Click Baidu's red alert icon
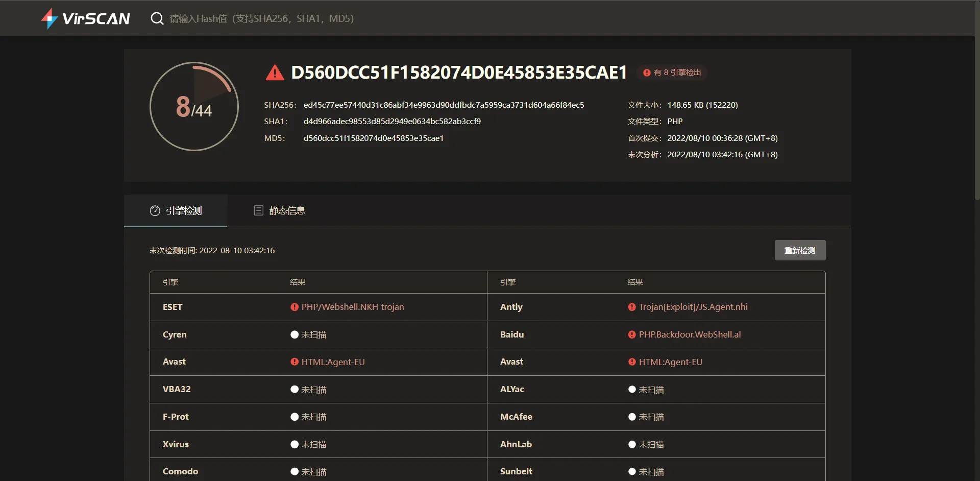 click(632, 334)
